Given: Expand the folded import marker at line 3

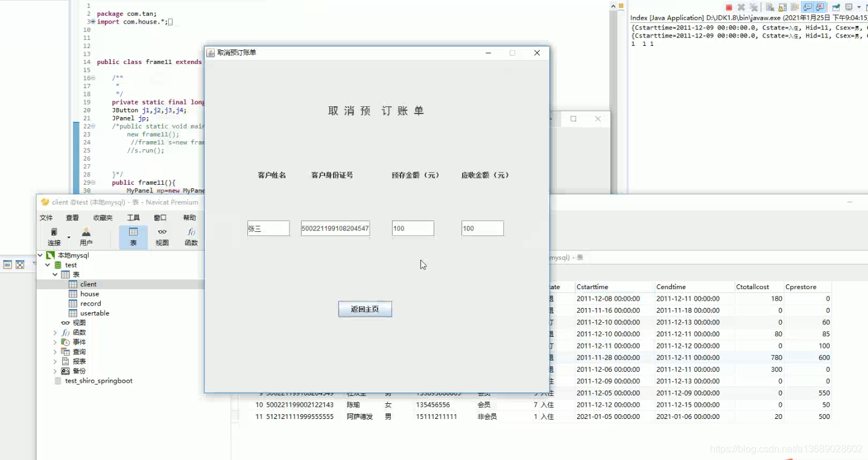Looking at the screenshot, I should point(93,22).
